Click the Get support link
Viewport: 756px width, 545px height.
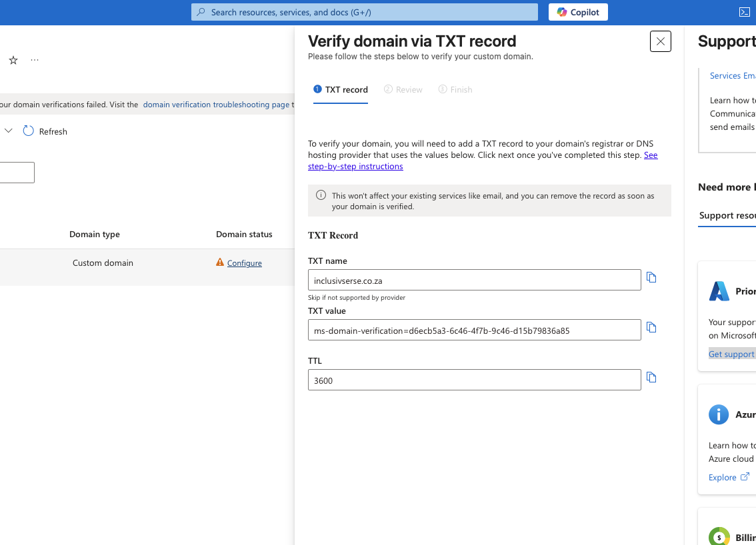731,354
